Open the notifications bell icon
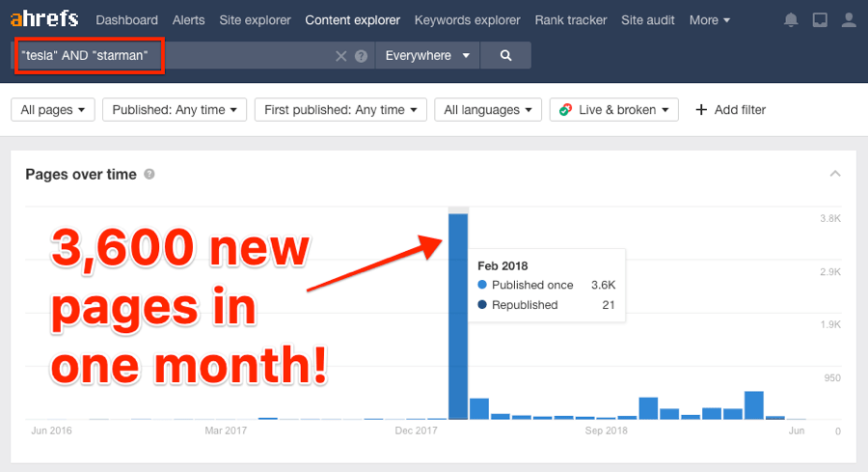This screenshot has height=472, width=868. click(791, 20)
